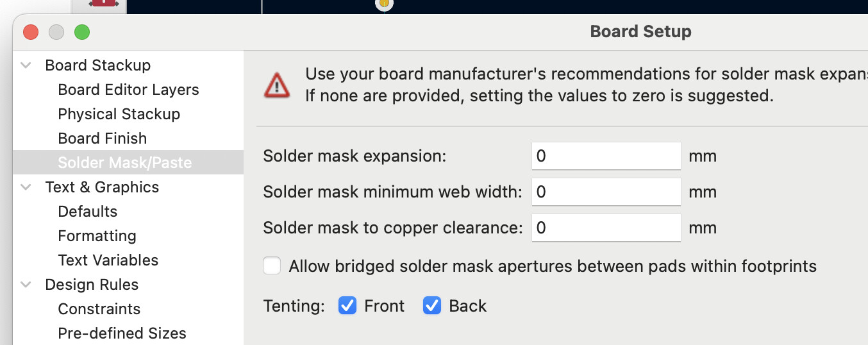Select the Solder Mask/Paste entry
This screenshot has width=868, height=345.
[124, 163]
